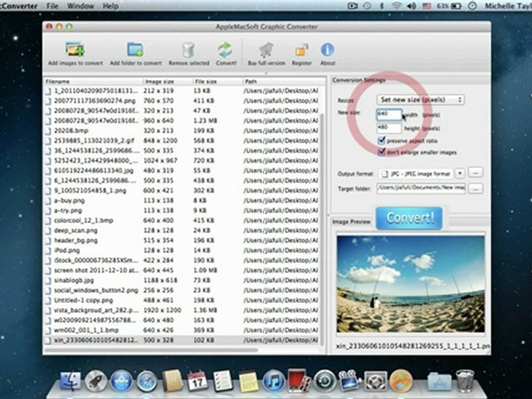Select file 20208.bmp

pyautogui.click(x=182, y=131)
